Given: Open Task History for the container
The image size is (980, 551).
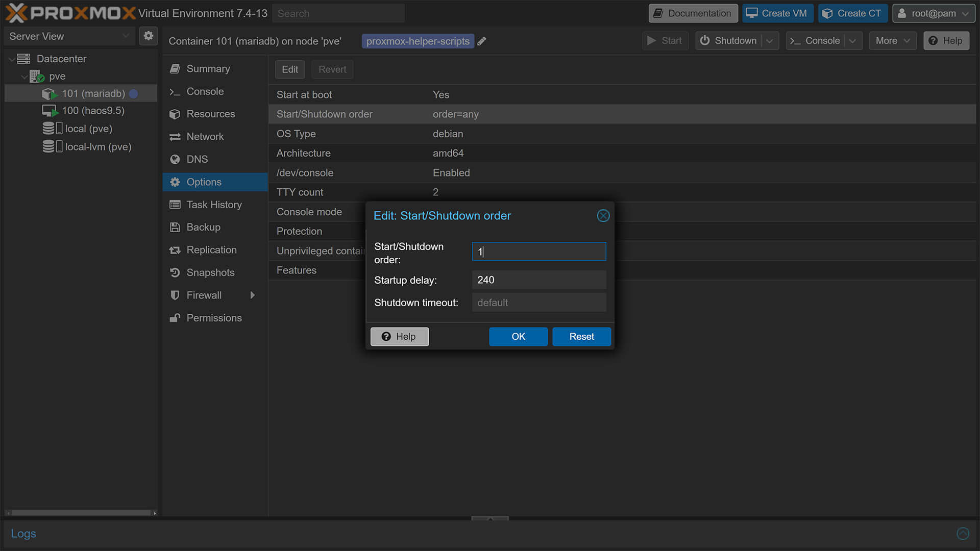Looking at the screenshot, I should (214, 204).
